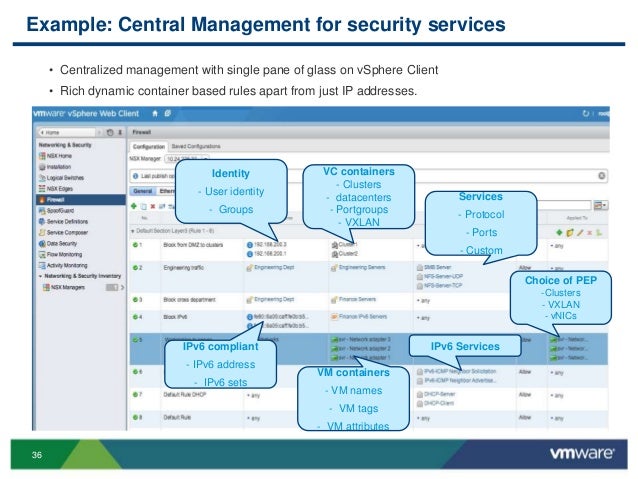638x479 pixels.
Task: Edit the section with the pencil icon
Action: tap(580, 233)
